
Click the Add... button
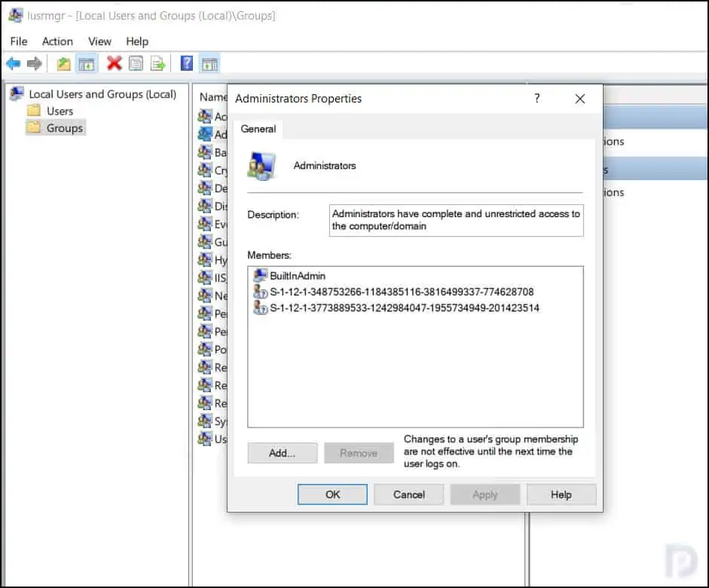coord(282,453)
